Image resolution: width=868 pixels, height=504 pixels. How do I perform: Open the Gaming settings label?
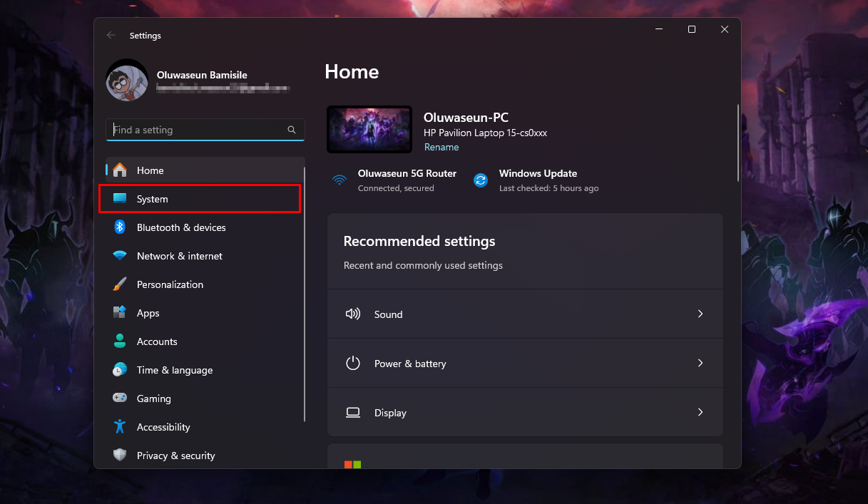click(154, 398)
